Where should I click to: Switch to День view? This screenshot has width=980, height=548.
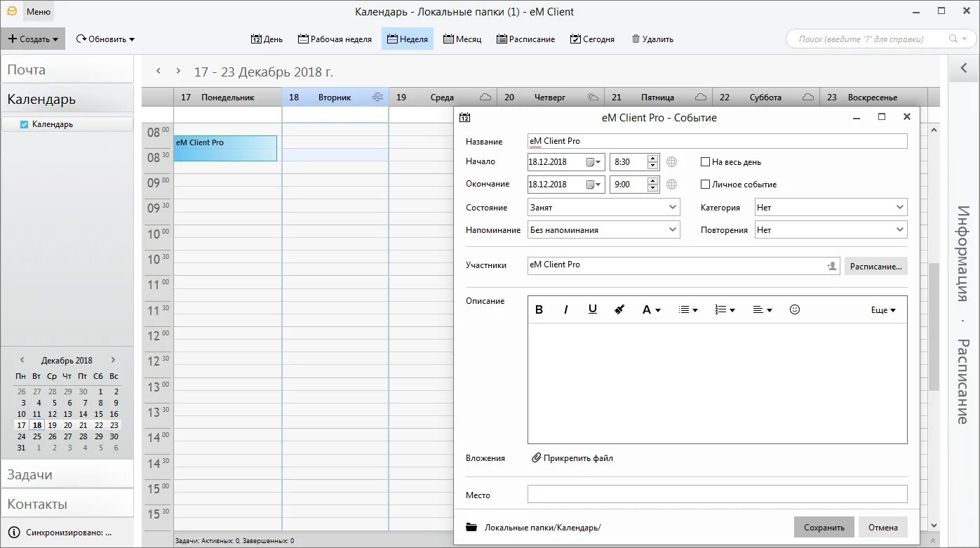point(267,39)
